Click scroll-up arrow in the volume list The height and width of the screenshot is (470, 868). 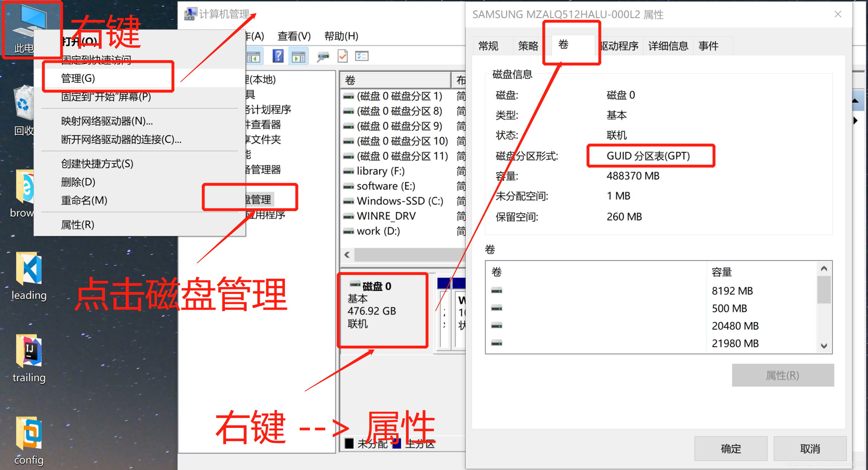tap(824, 268)
